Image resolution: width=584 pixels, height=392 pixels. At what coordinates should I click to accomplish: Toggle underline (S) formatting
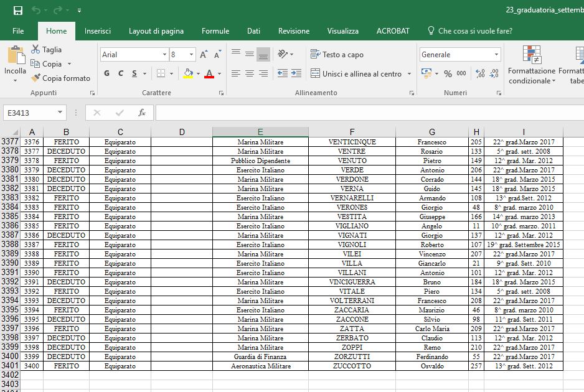click(134, 73)
